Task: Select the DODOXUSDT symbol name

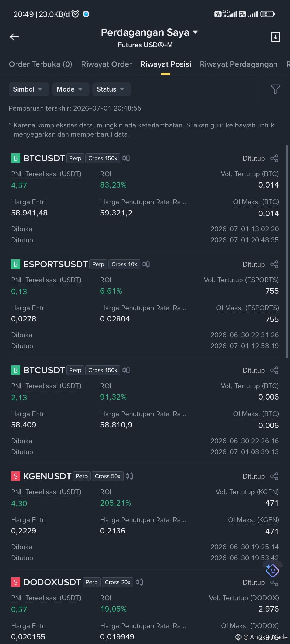Action: pos(52,582)
